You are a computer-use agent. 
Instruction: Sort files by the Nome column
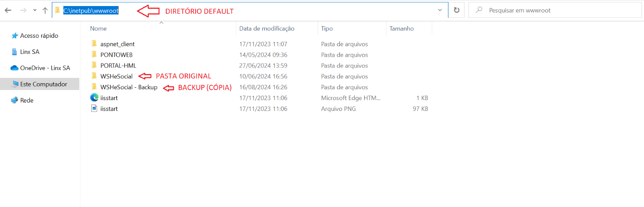[x=99, y=29]
